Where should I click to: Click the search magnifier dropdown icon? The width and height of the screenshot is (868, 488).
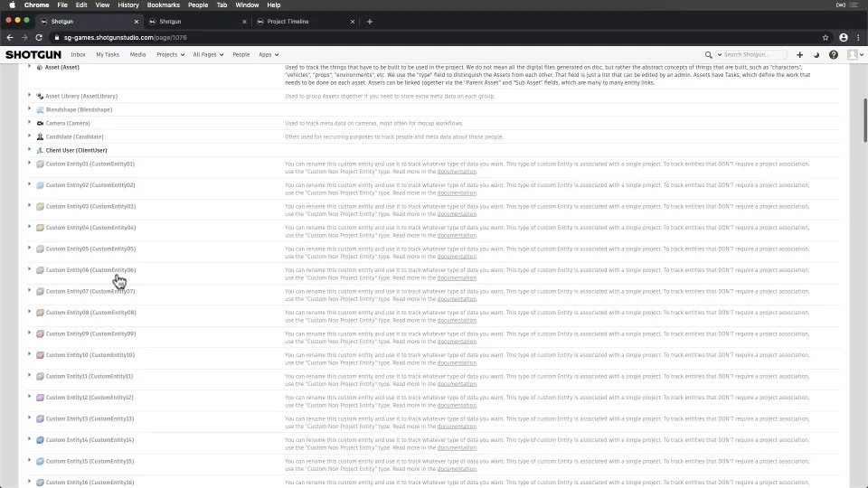tap(711, 54)
